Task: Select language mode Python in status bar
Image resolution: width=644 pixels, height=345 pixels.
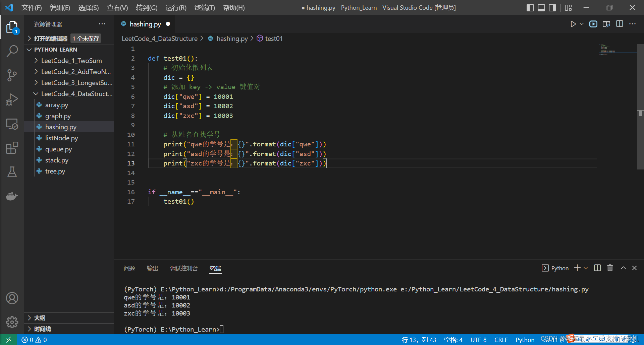Action: 525,340
